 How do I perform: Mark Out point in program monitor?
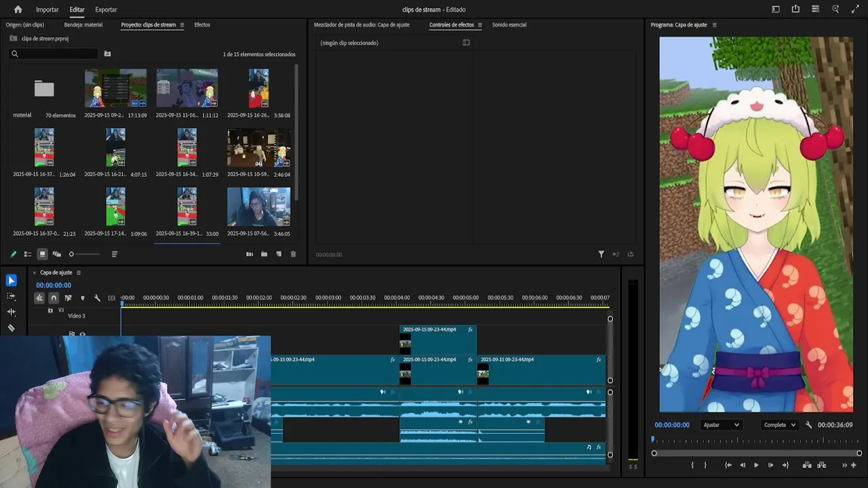[x=705, y=465]
